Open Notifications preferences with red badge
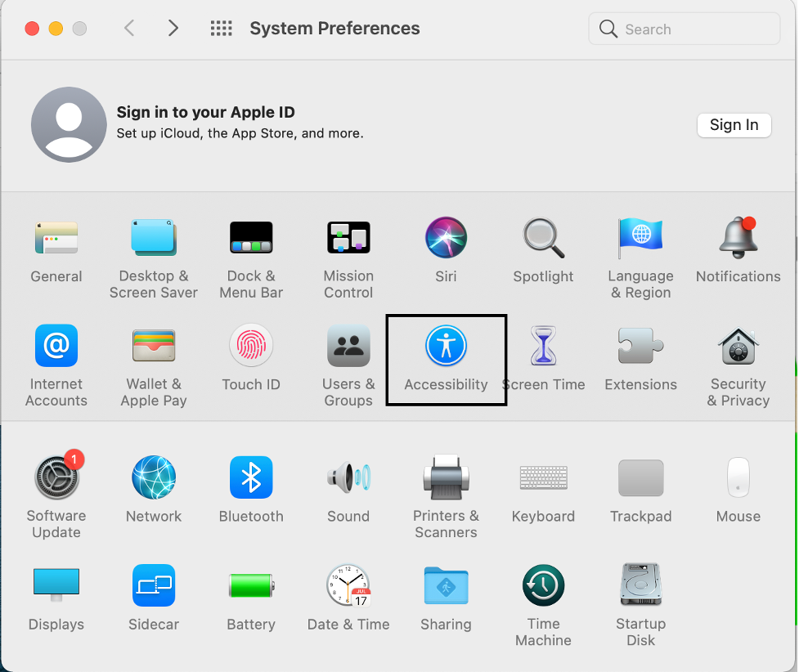This screenshot has height=672, width=799. point(738,249)
